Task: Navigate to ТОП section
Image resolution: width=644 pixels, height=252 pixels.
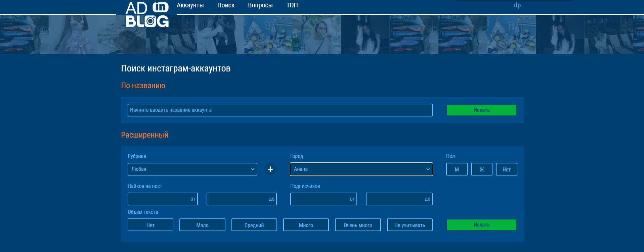Action: (x=292, y=5)
